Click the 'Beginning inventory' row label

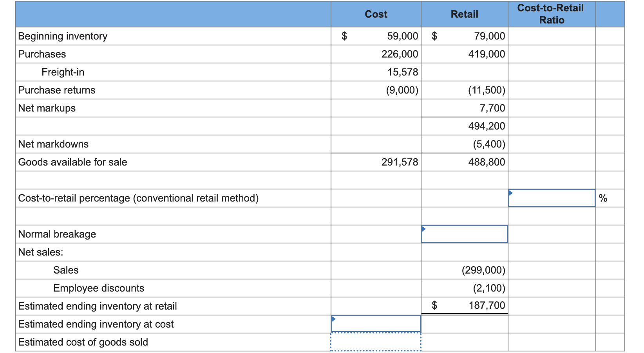coord(63,36)
